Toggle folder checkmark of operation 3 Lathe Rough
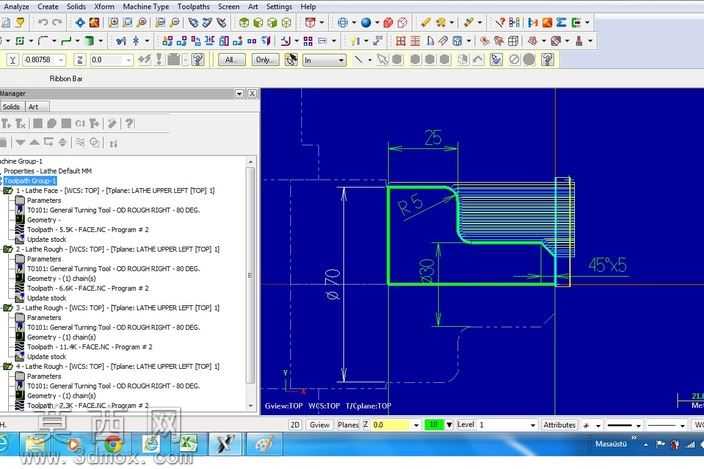Image resolution: width=704 pixels, height=469 pixels. (x=8, y=308)
